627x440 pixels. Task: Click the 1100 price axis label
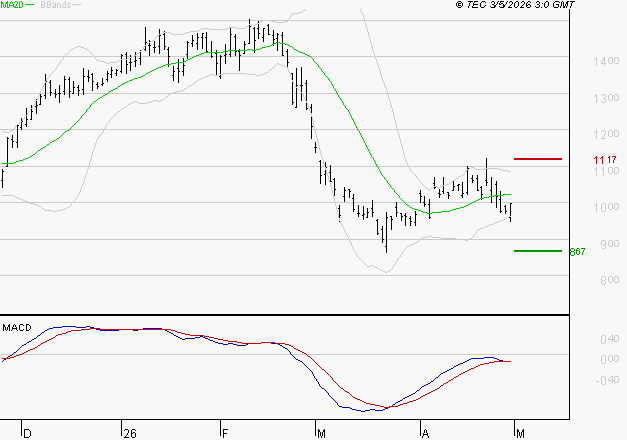pos(606,171)
